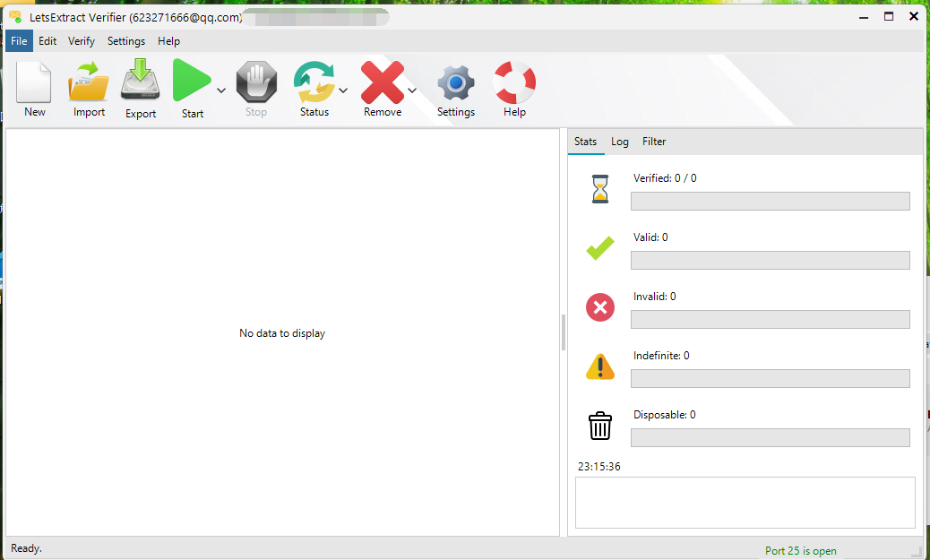930x560 pixels.
Task: Maximize the LetsExtract Verifier window
Action: click(889, 16)
